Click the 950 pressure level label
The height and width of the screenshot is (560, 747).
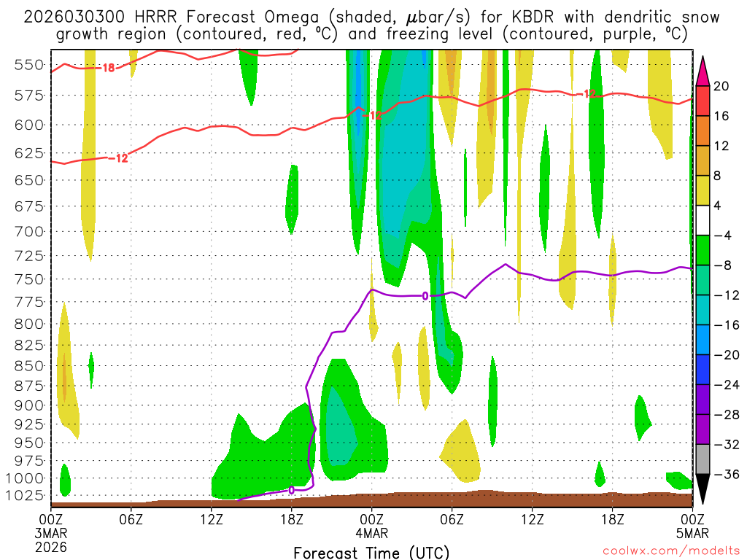click(29, 443)
